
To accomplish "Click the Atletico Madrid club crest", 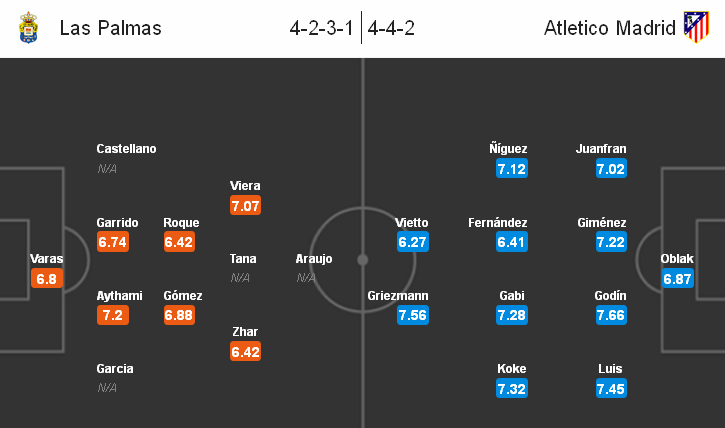I will point(696,27).
